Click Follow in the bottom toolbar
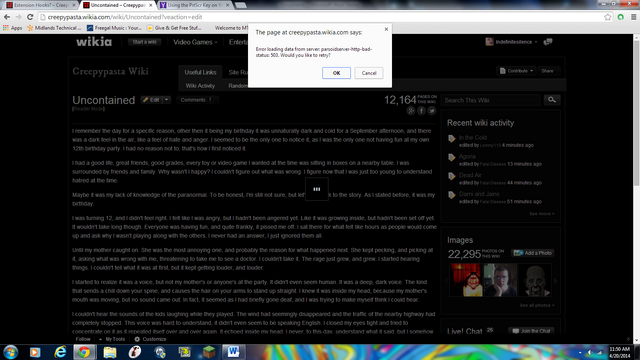640x360 pixels. 83,339
